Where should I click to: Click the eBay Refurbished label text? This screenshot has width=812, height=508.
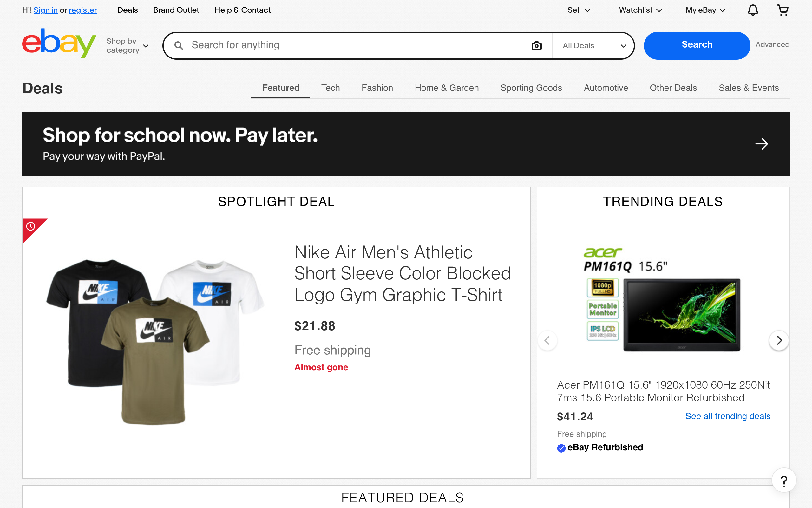[605, 448]
